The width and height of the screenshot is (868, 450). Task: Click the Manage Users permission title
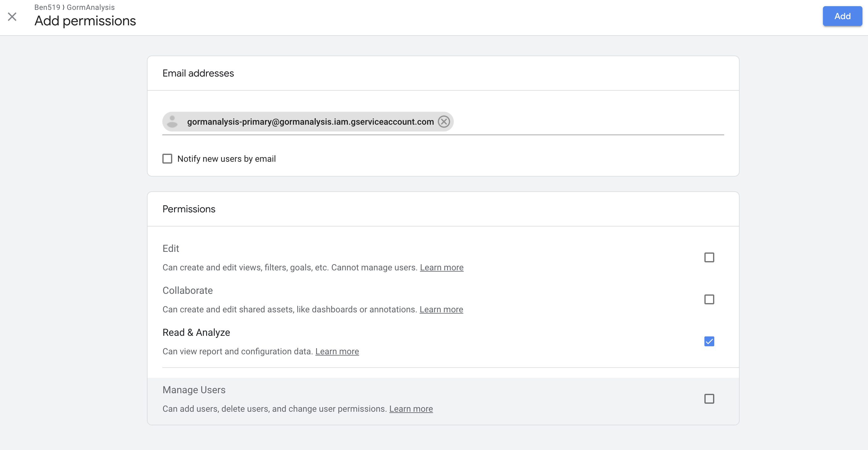194,390
